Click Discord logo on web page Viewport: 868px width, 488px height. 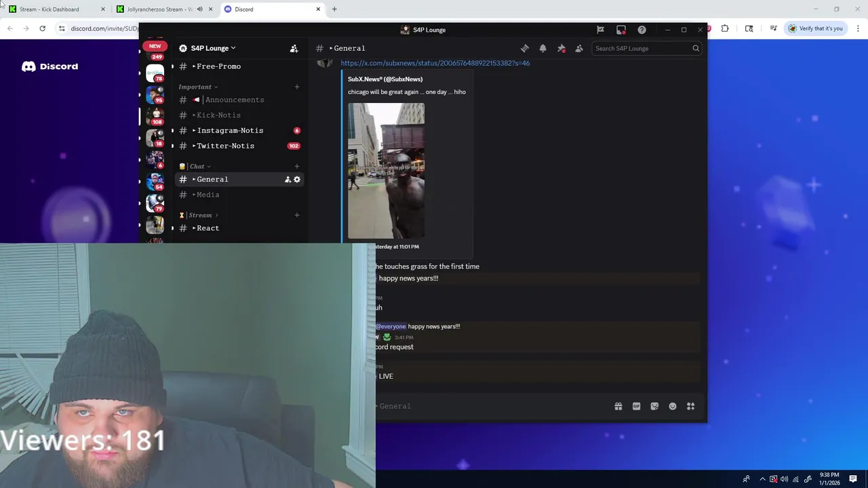(50, 66)
